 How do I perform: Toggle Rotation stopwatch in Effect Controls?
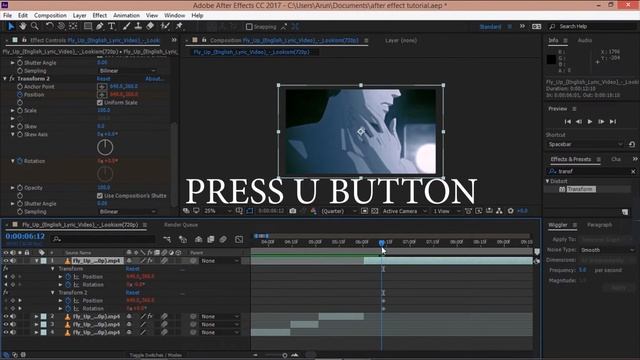point(20,161)
